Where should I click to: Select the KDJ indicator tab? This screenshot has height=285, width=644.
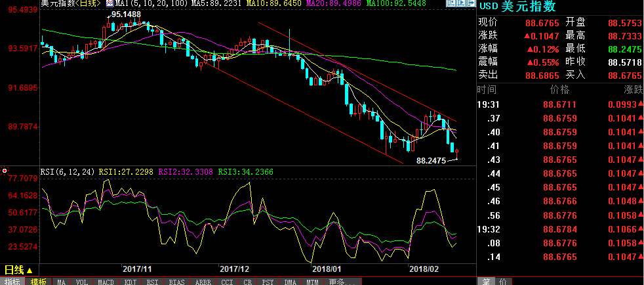pyautogui.click(x=131, y=282)
